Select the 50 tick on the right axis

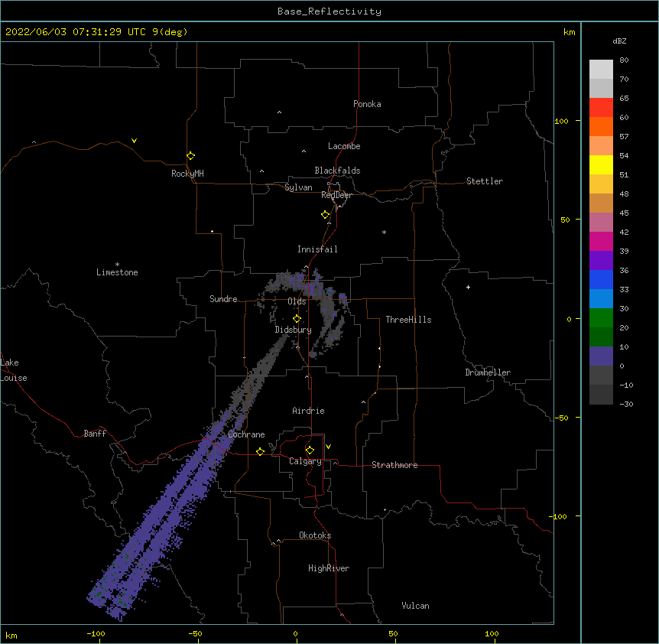pyautogui.click(x=565, y=220)
